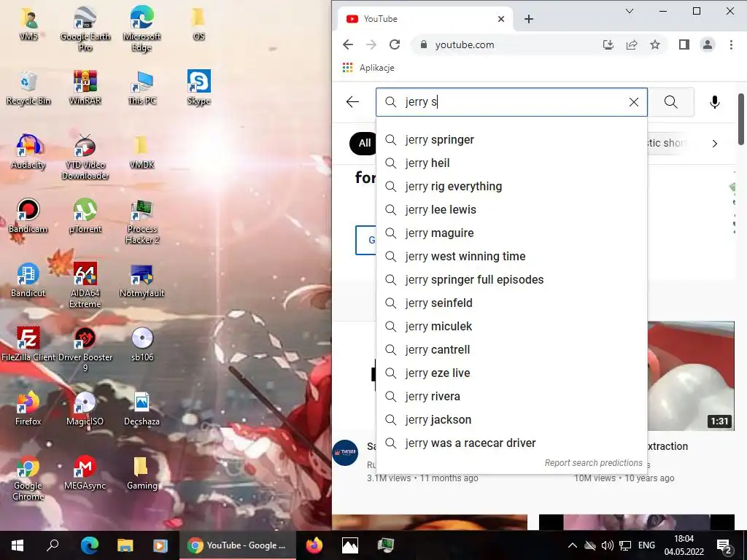Open MagicISO desktop shortcut
747x560 pixels.
pyautogui.click(x=85, y=410)
